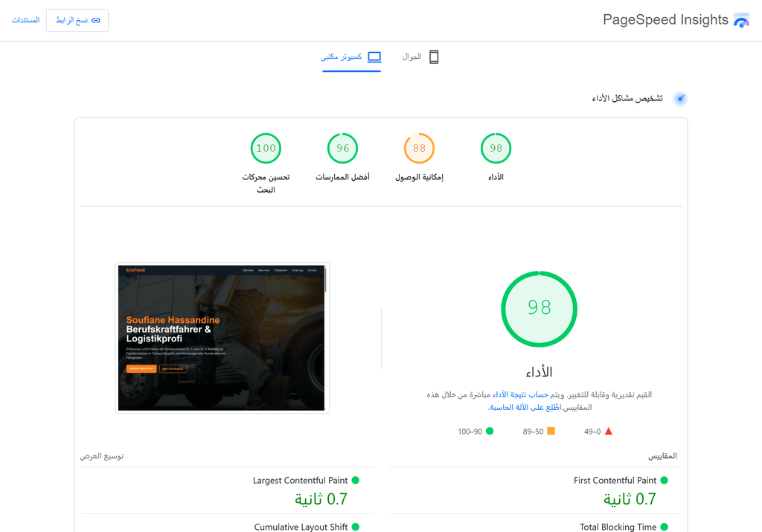Click the green dot beside Largest Contentful Paint

[355, 480]
